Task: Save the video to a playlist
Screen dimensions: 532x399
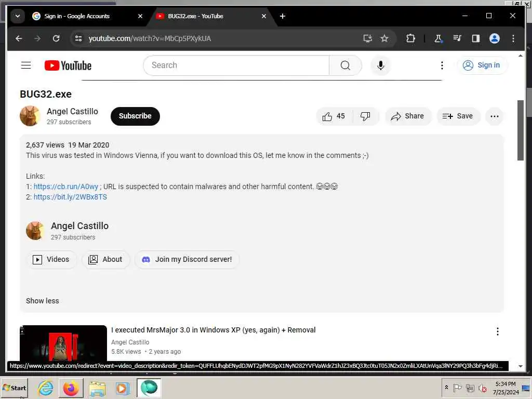Action: (458, 116)
